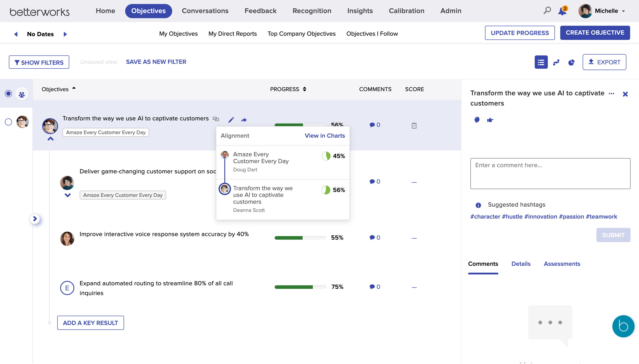Click progress bar for Transform objective
This screenshot has width=639, height=364.
pyautogui.click(x=300, y=125)
